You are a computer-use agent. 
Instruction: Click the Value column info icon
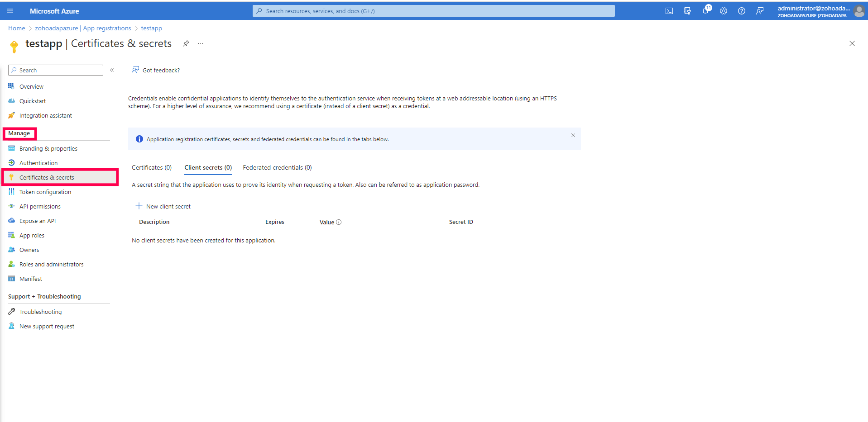point(339,222)
